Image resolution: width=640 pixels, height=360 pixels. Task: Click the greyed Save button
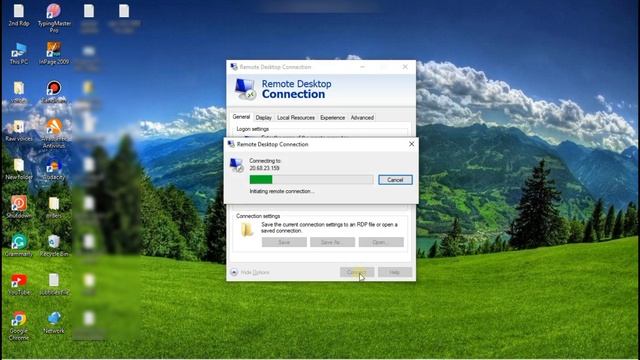[284, 242]
